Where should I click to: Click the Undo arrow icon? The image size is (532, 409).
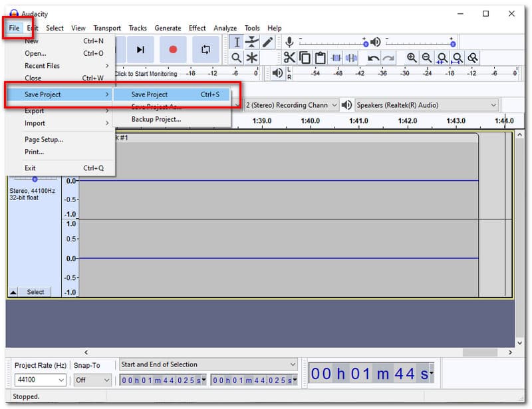pyautogui.click(x=373, y=59)
